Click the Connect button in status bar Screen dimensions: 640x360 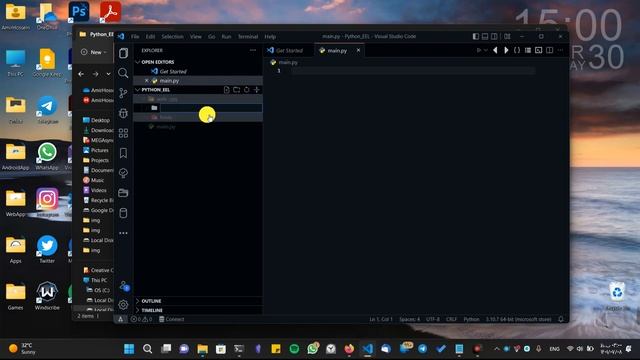tap(171, 319)
